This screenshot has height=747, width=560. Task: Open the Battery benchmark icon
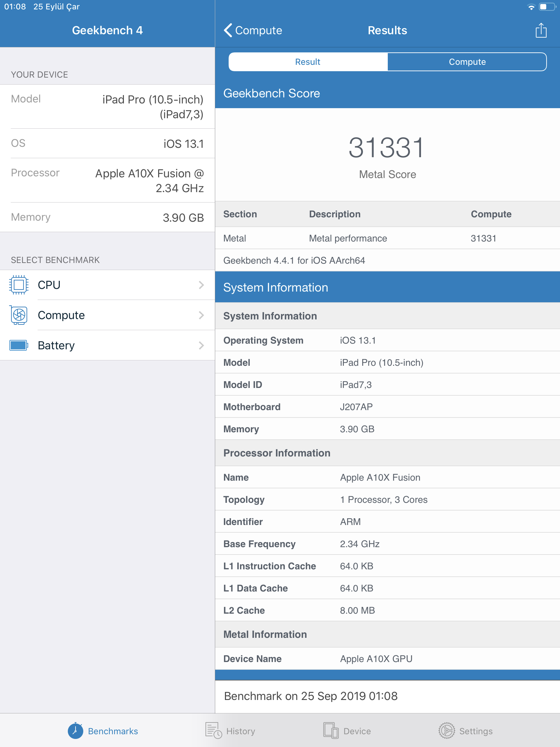(19, 346)
